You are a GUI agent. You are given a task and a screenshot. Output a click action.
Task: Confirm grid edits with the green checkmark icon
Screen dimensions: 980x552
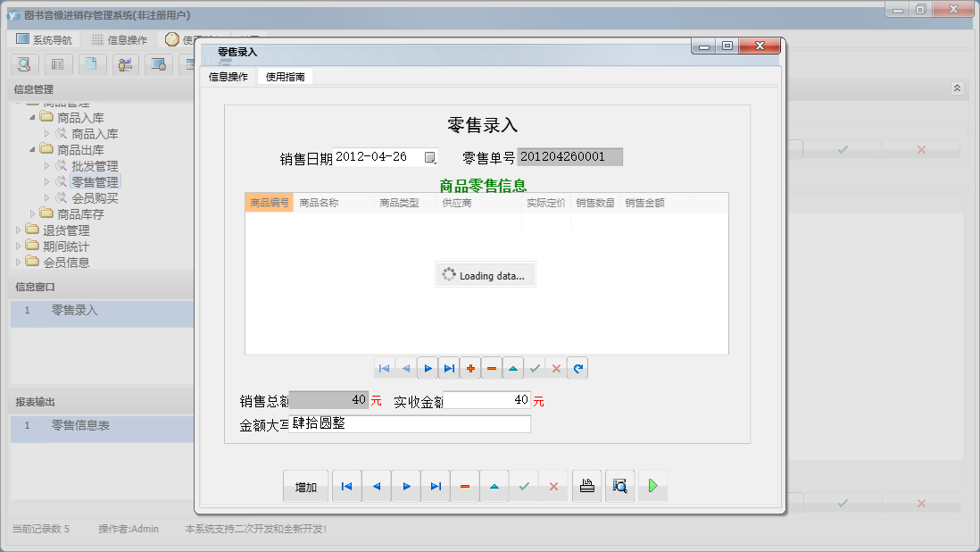(x=535, y=367)
